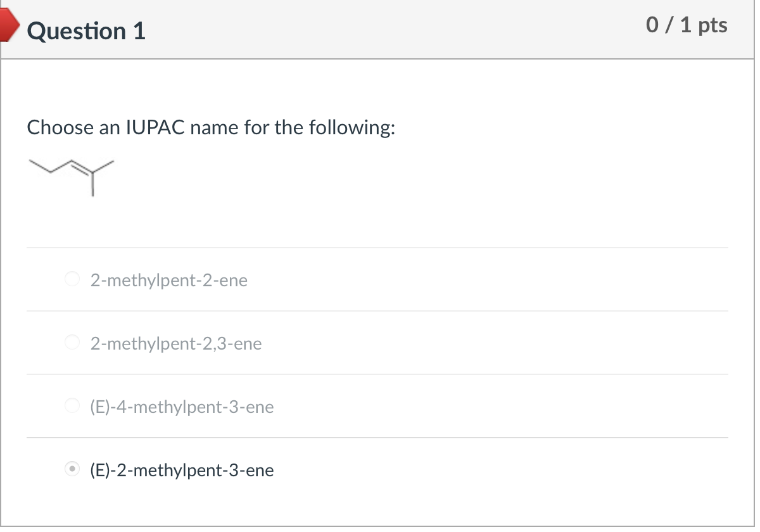Click the (E)-2-methylpent-3-ene answer text

pyautogui.click(x=182, y=471)
